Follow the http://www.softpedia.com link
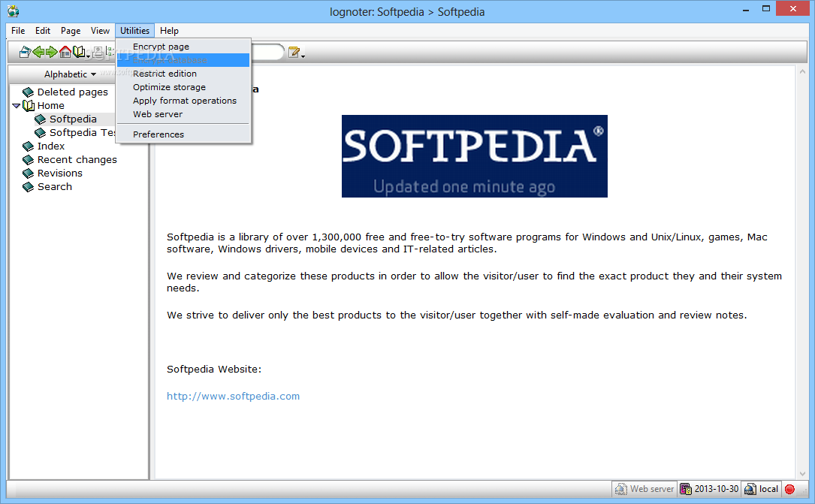Screen dimensions: 815x504 coord(233,396)
